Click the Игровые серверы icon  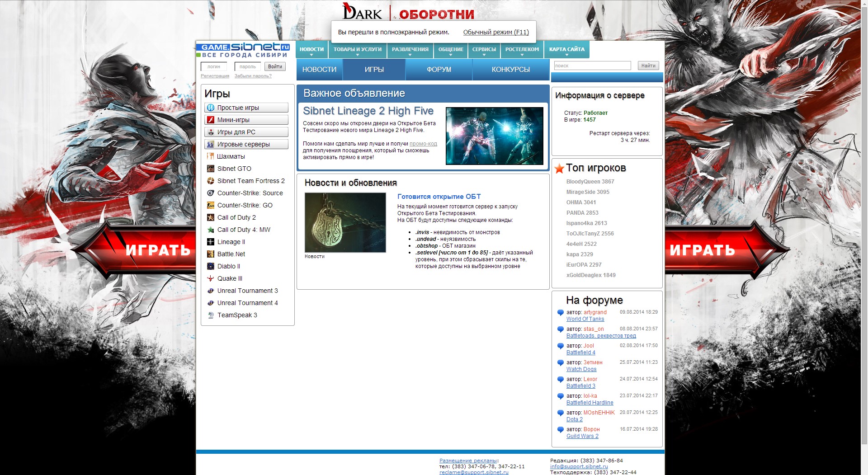click(x=210, y=144)
